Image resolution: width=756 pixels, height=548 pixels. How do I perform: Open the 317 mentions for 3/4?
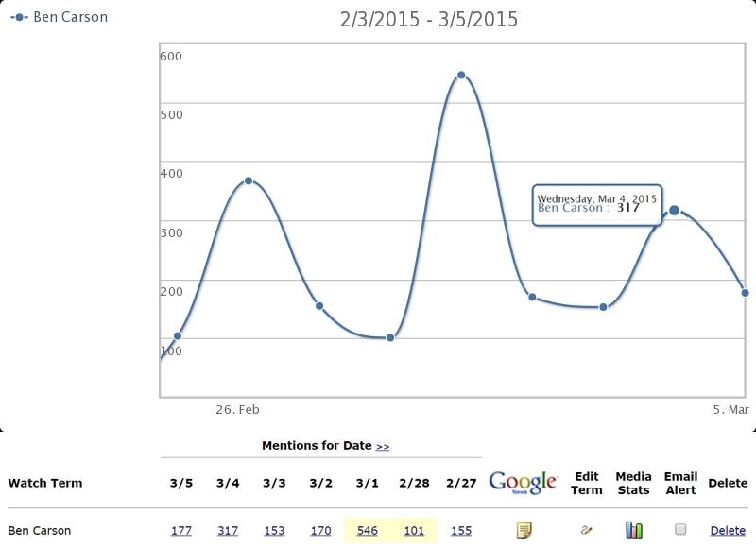228,531
